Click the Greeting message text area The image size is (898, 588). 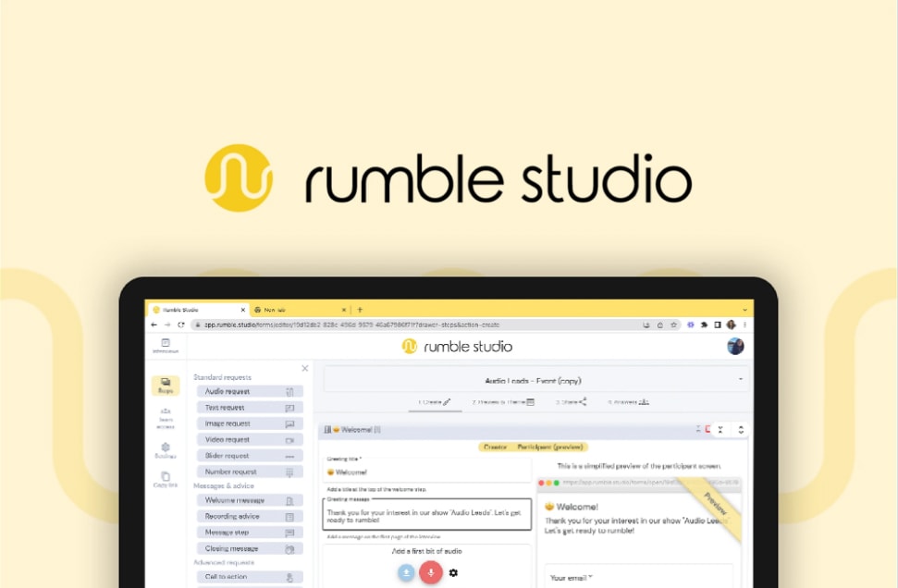click(x=427, y=514)
